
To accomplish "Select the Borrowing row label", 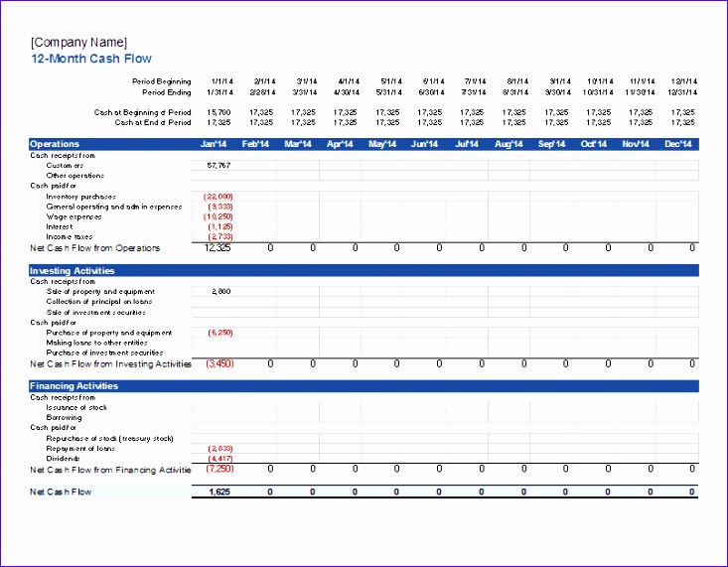I will (x=65, y=417).
